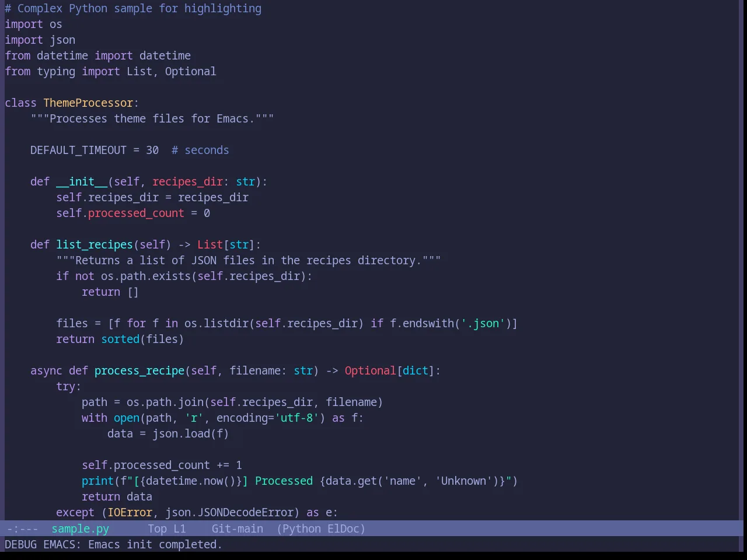Click the top comment 'Complex Python sample for highlighting'
This screenshot has width=747, height=560.
pos(133,8)
